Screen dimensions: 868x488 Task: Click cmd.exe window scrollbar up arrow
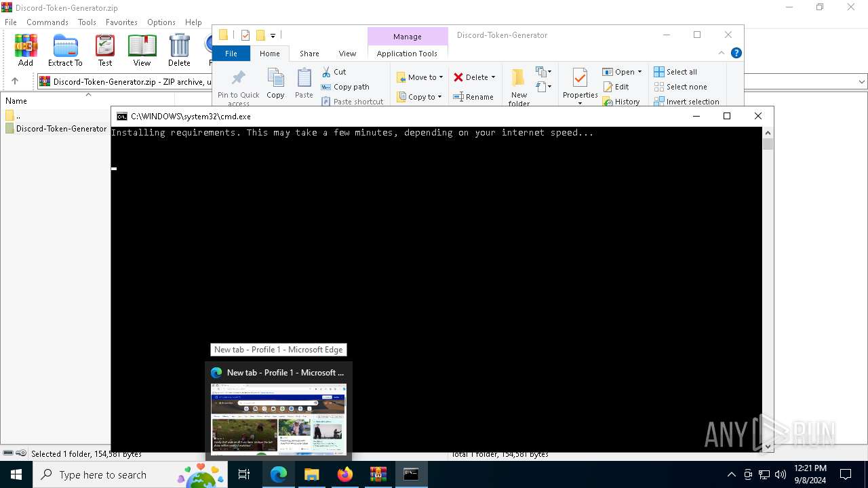[x=768, y=133]
